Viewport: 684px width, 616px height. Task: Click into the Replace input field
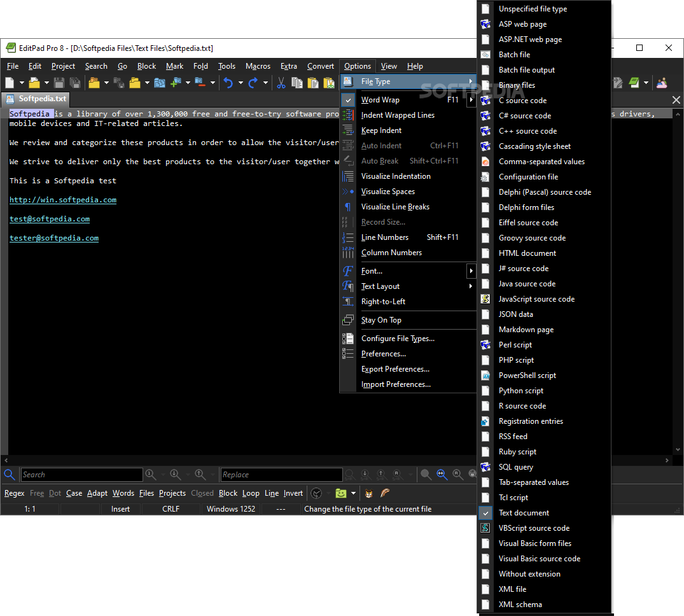point(281,475)
